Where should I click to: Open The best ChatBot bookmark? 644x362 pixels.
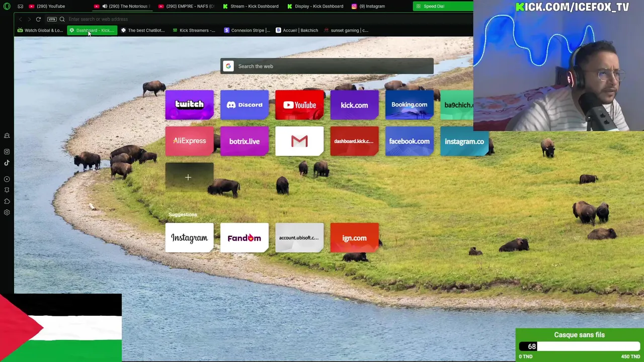tap(143, 30)
